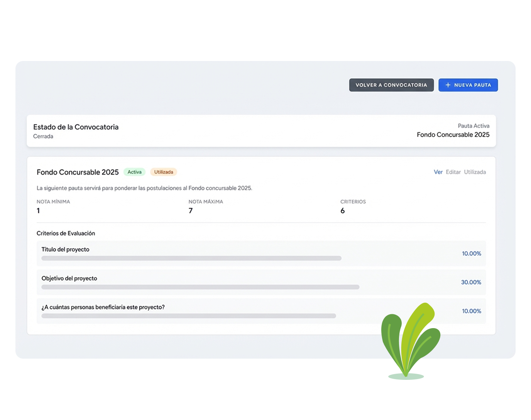The width and height of the screenshot is (531, 420).
Task: Click the Estado de la Convocatoria heading
Action: (76, 127)
